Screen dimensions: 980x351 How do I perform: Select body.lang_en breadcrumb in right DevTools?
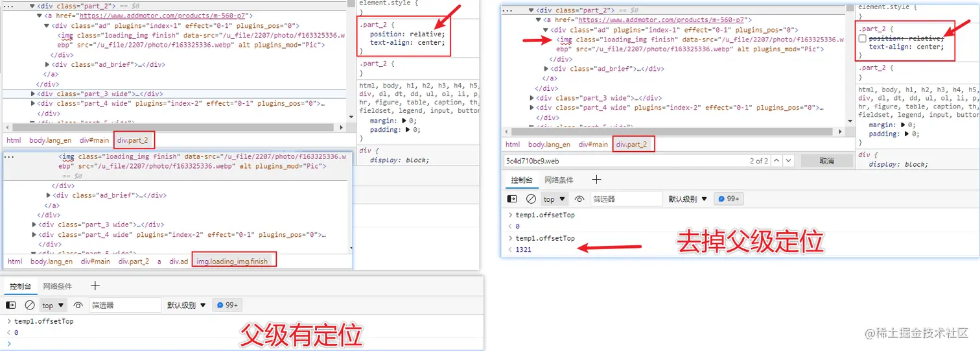[549, 145]
